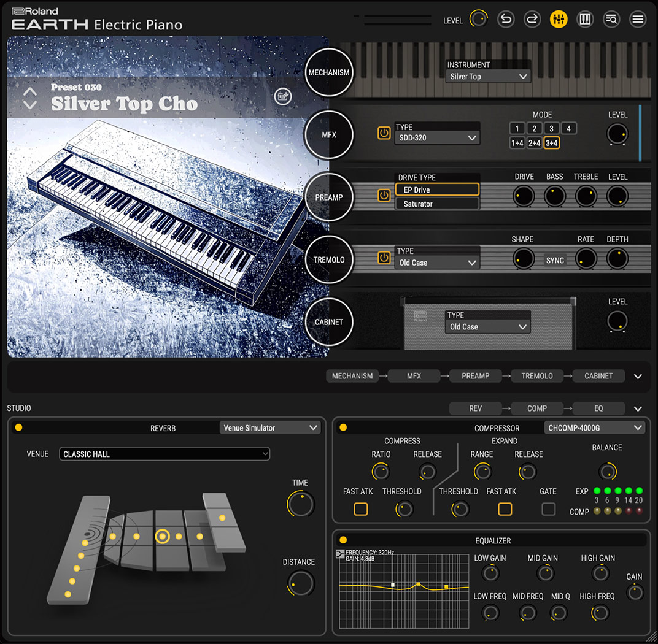Select the CABINET section circle tab

point(329,322)
